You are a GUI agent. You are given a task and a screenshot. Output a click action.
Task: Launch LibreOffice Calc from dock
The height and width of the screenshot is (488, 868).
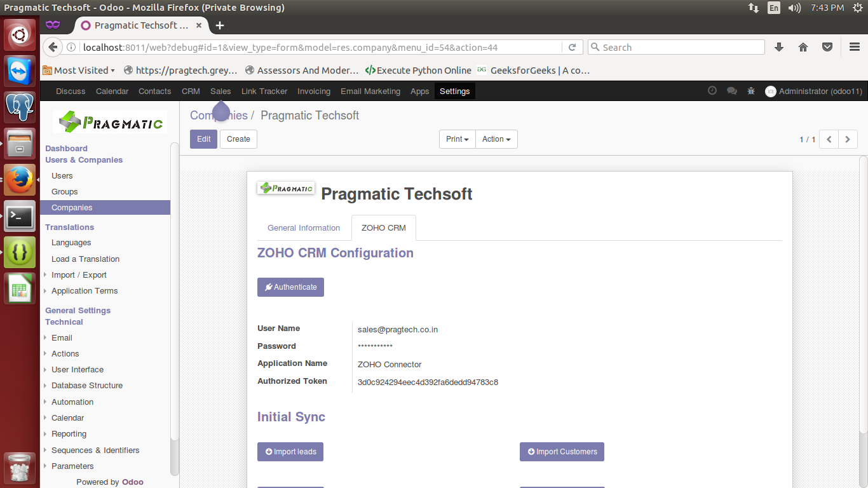click(20, 289)
